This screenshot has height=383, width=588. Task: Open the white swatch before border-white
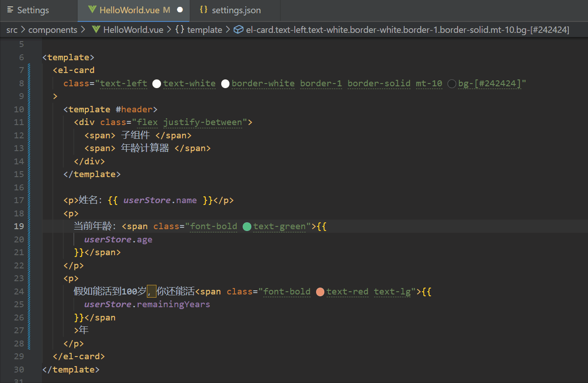point(225,84)
